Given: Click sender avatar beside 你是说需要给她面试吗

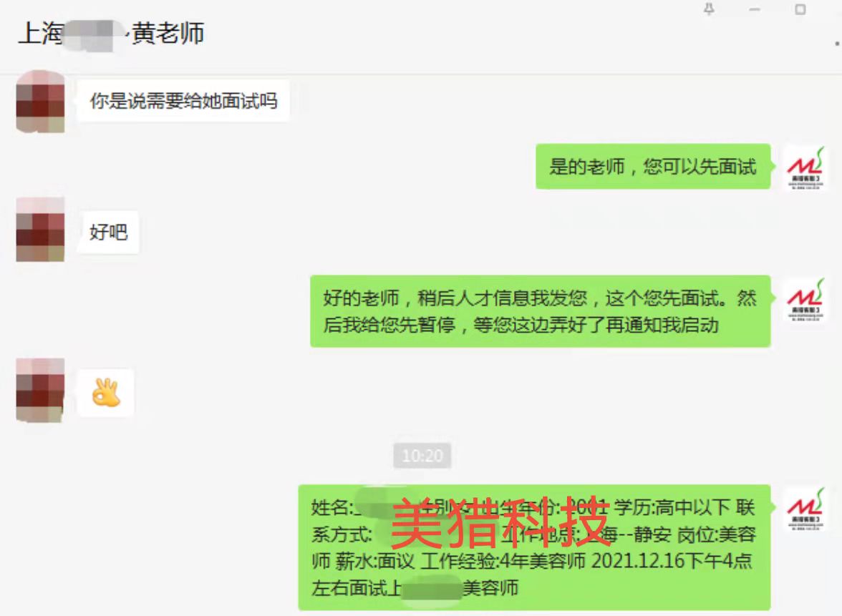Looking at the screenshot, I should pyautogui.click(x=40, y=102).
